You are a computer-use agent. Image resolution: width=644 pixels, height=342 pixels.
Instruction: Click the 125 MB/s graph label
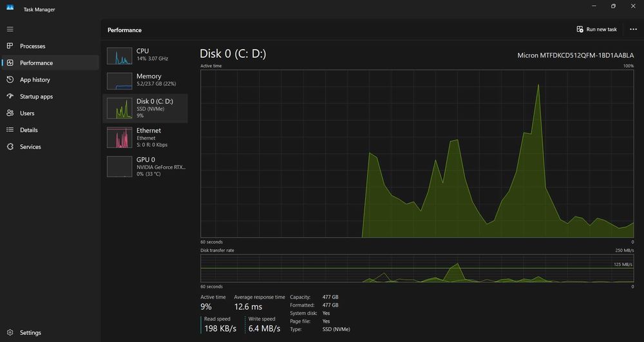623,265
